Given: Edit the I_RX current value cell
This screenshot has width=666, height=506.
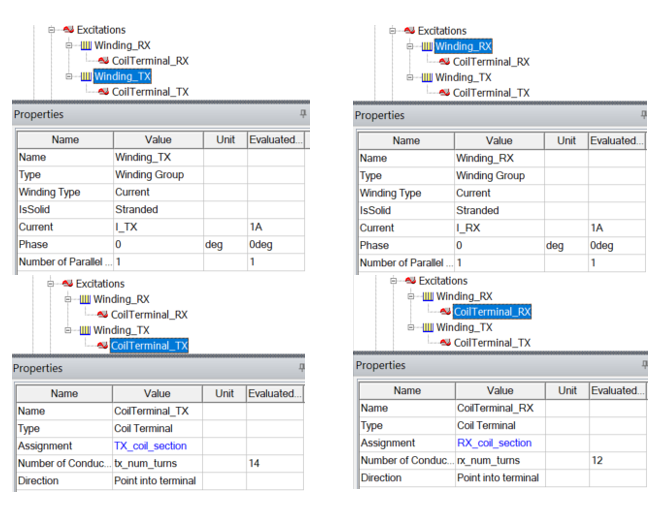Looking at the screenshot, I should pyautogui.click(x=500, y=228).
